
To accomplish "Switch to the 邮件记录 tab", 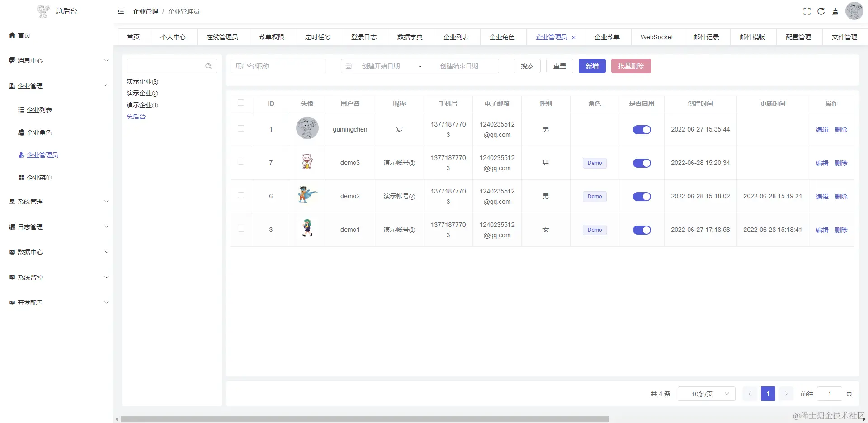I will click(707, 37).
